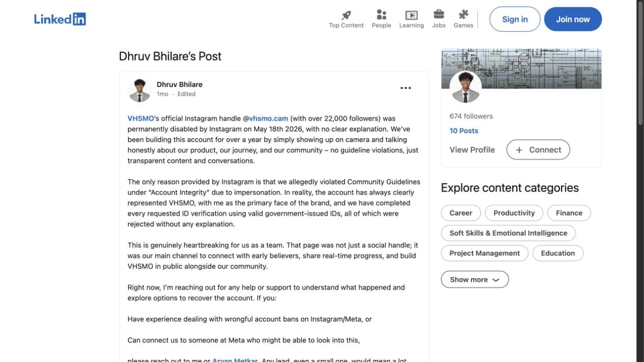Open Games puzzle icon
The image size is (644, 362).
click(x=463, y=15)
